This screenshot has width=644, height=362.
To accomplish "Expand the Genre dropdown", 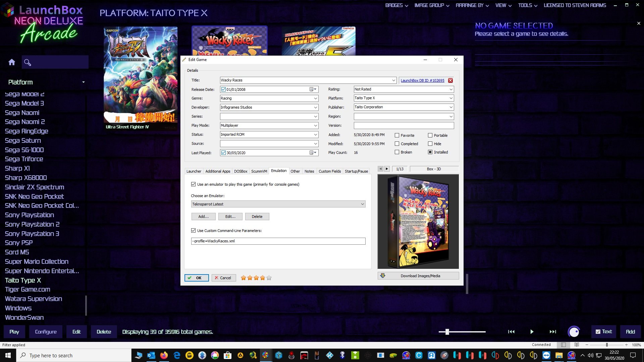I will click(315, 99).
